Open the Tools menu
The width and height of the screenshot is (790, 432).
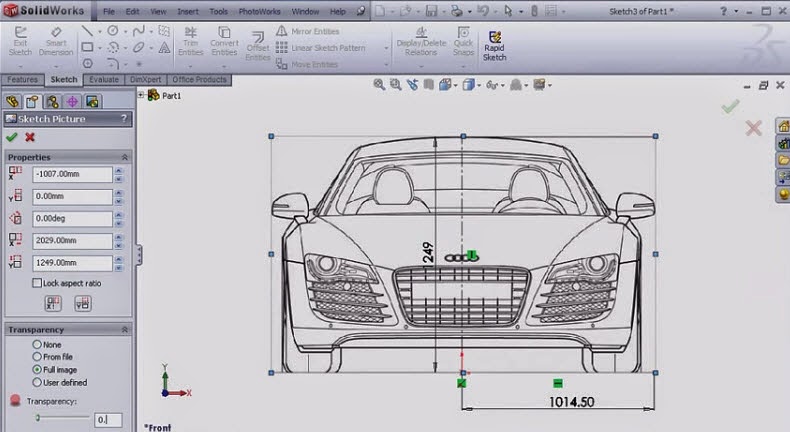tap(219, 11)
